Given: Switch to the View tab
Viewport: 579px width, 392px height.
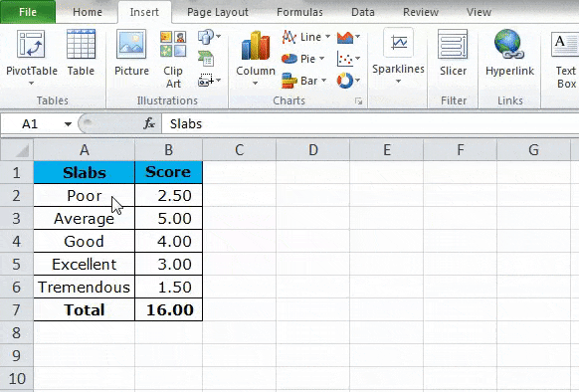Looking at the screenshot, I should coord(479,12).
